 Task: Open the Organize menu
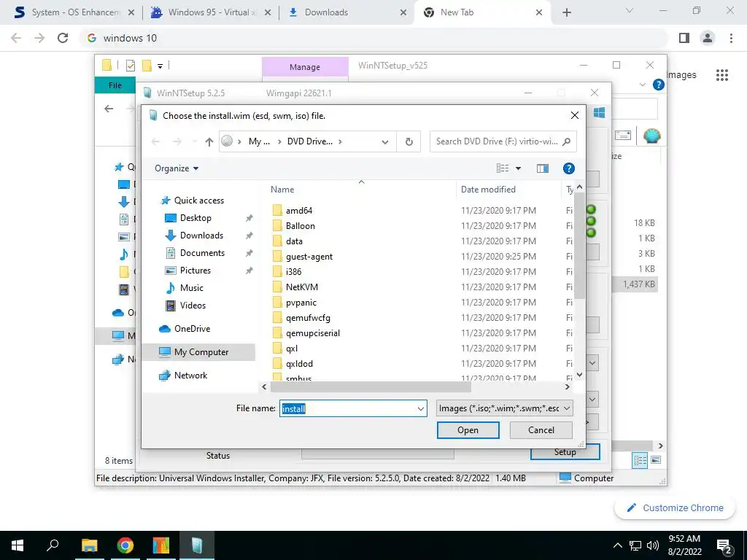tap(177, 168)
